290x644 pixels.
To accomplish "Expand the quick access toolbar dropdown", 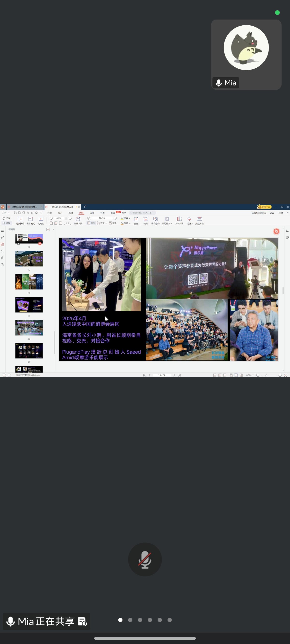I will (41, 213).
